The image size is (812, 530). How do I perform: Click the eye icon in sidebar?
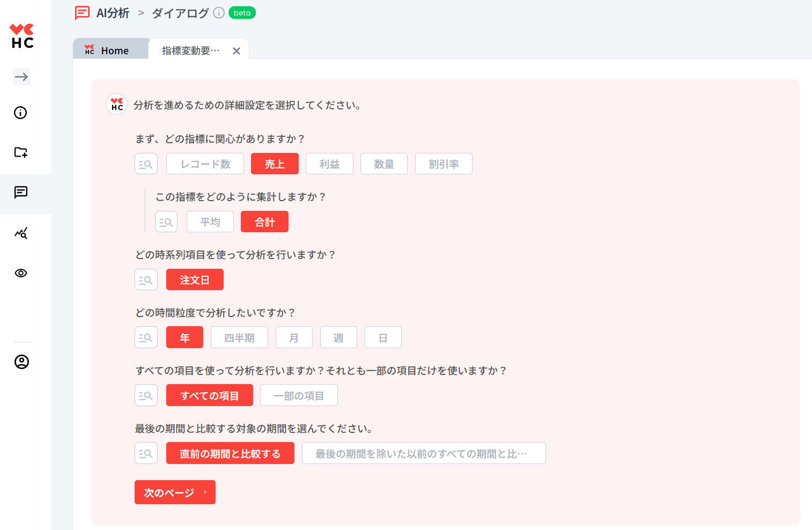(x=21, y=273)
